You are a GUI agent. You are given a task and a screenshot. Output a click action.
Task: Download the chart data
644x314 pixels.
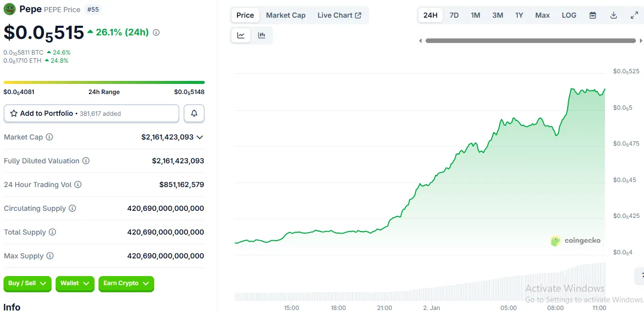(x=613, y=15)
